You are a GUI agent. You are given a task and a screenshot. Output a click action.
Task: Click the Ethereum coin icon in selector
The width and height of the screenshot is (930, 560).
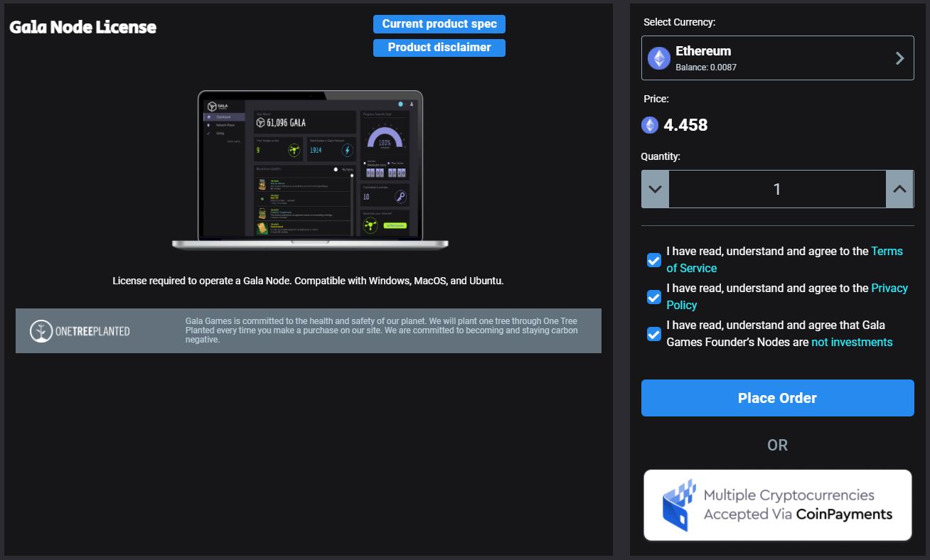pyautogui.click(x=658, y=58)
